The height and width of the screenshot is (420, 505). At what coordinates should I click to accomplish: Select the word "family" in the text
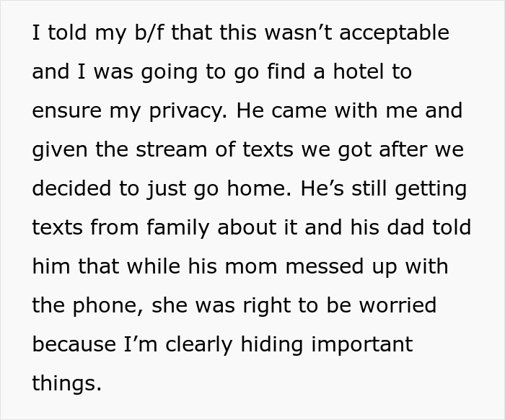(177, 228)
